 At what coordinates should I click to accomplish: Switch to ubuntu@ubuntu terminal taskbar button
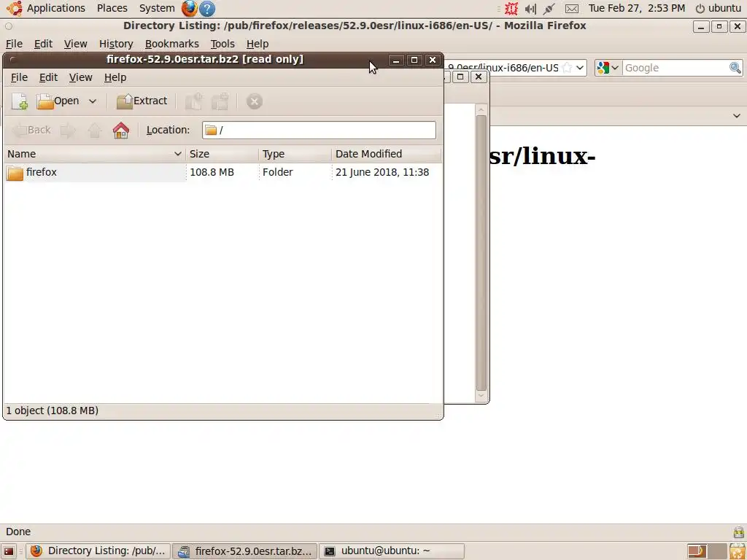391,551
